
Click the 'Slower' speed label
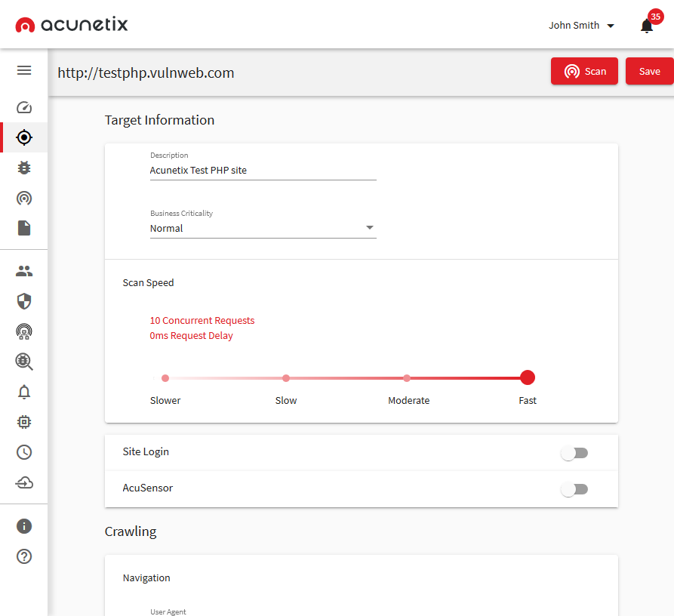pyautogui.click(x=165, y=401)
